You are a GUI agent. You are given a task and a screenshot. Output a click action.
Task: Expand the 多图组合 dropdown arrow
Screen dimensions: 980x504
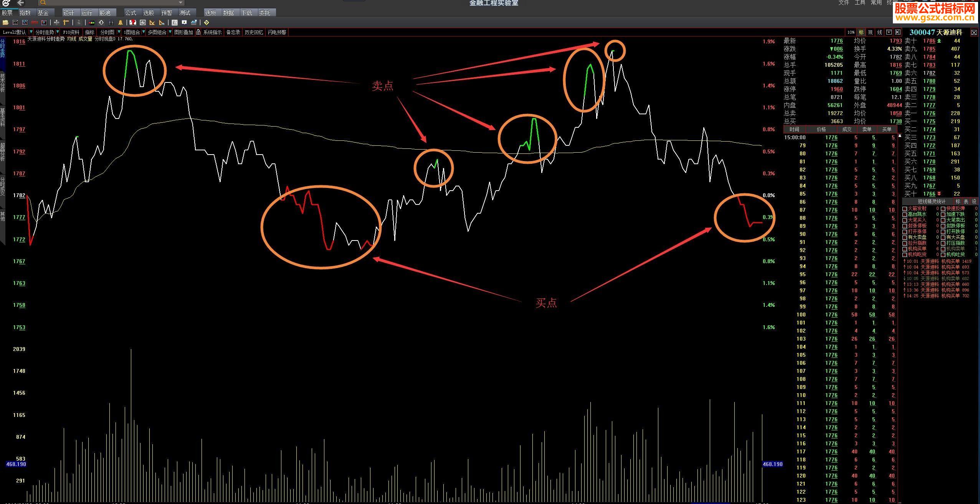coord(170,32)
